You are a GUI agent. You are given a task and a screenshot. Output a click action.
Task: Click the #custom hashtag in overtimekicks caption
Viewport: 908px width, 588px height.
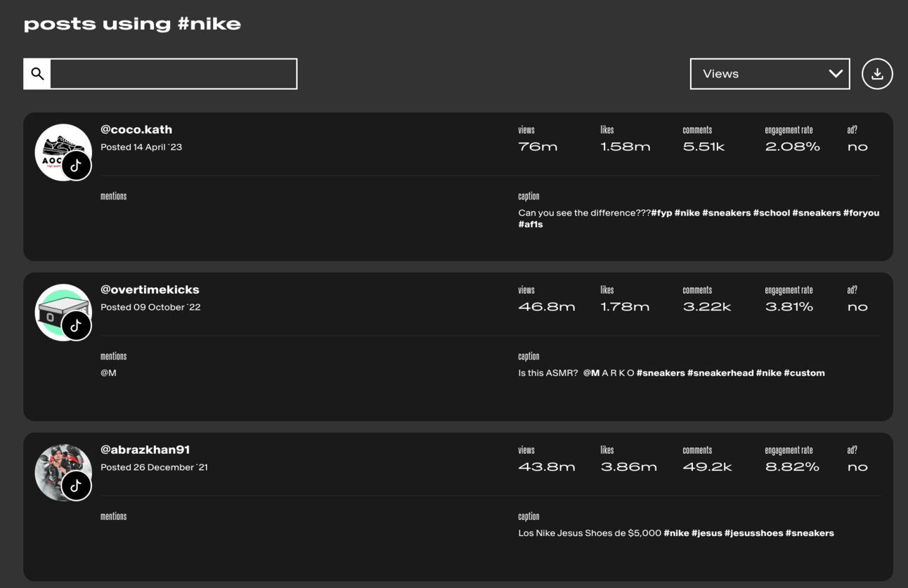(804, 373)
